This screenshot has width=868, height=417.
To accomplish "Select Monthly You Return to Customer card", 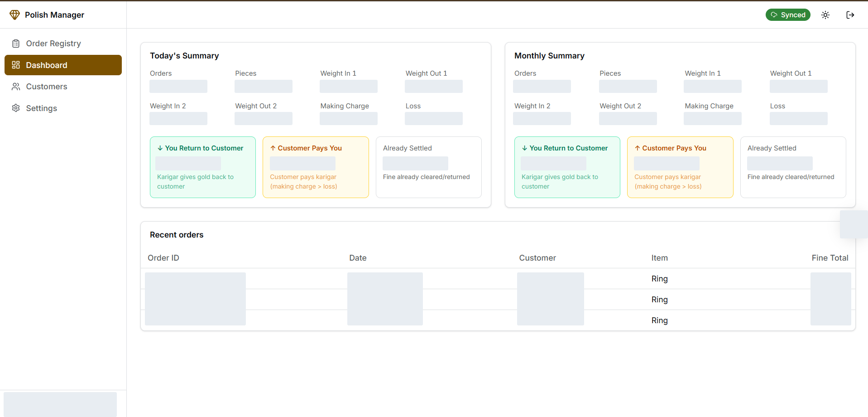I will pos(567,167).
